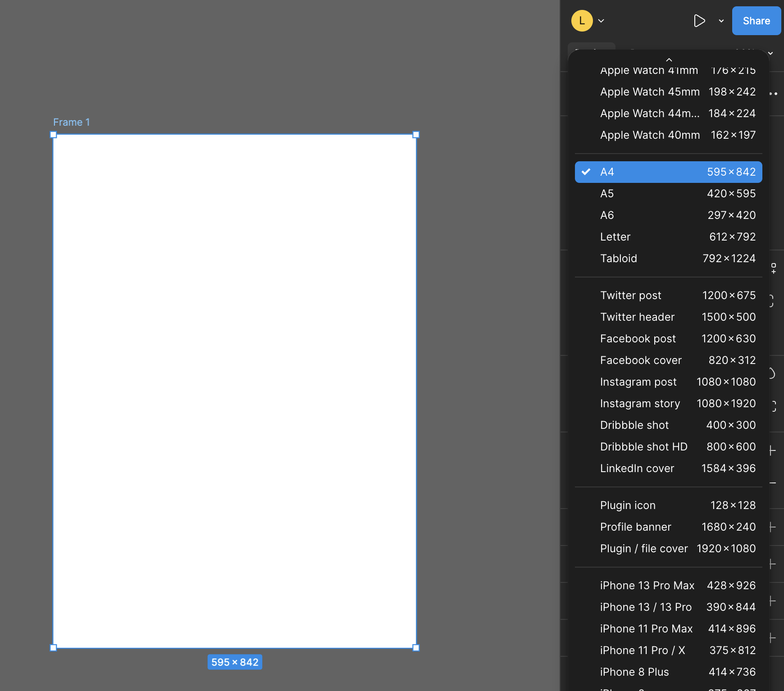784x691 pixels.
Task: Pick the Letter preset
Action: [669, 237]
